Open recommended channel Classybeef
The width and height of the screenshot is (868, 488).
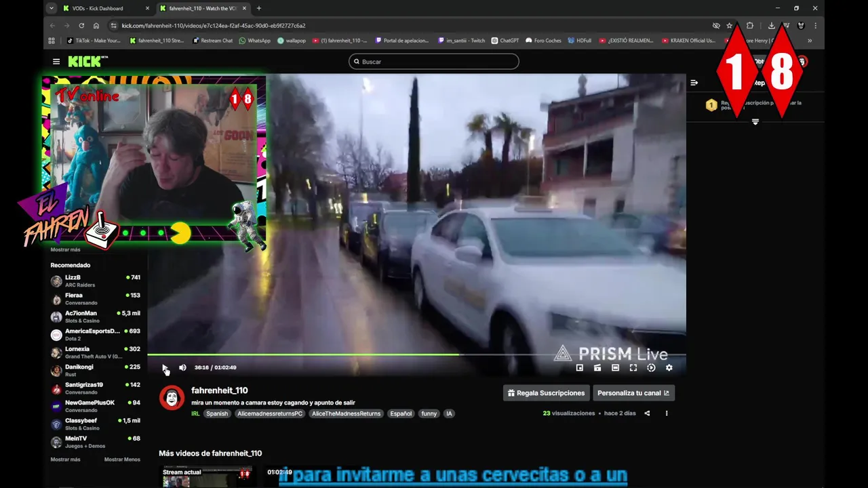(x=96, y=424)
